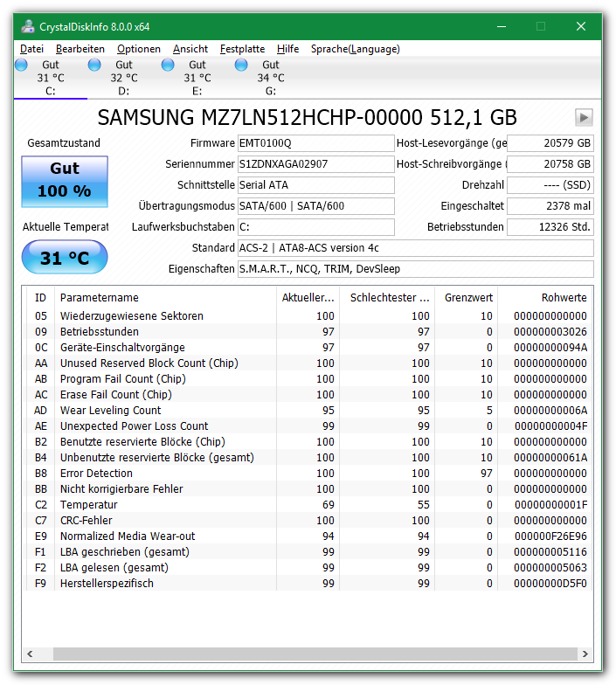Image resolution: width=616 pixels, height=685 pixels.
Task: Click the CrystalDiskInfo app icon in title bar
Action: (x=28, y=26)
